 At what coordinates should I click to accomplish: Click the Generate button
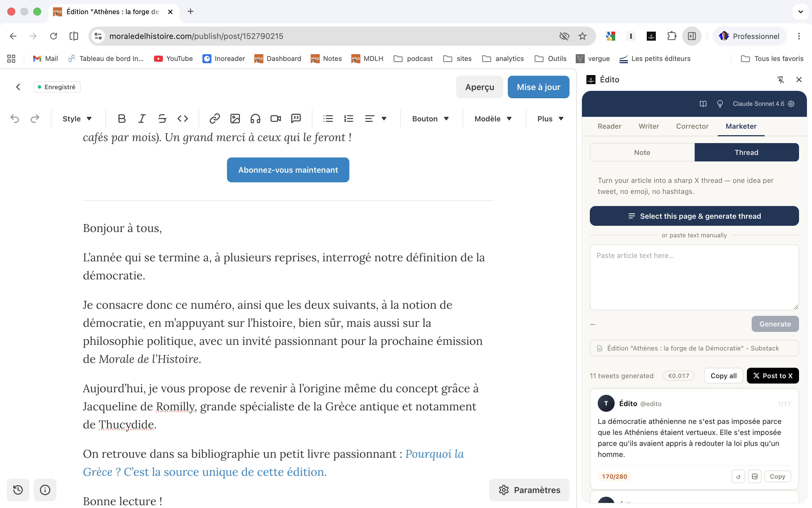(x=775, y=324)
